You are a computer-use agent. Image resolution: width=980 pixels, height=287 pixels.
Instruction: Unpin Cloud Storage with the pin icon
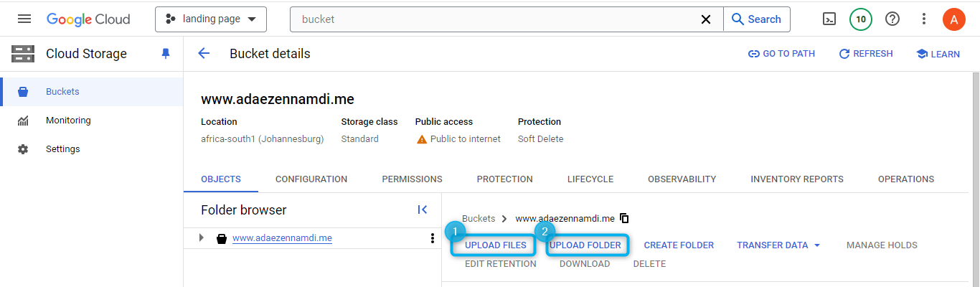166,54
